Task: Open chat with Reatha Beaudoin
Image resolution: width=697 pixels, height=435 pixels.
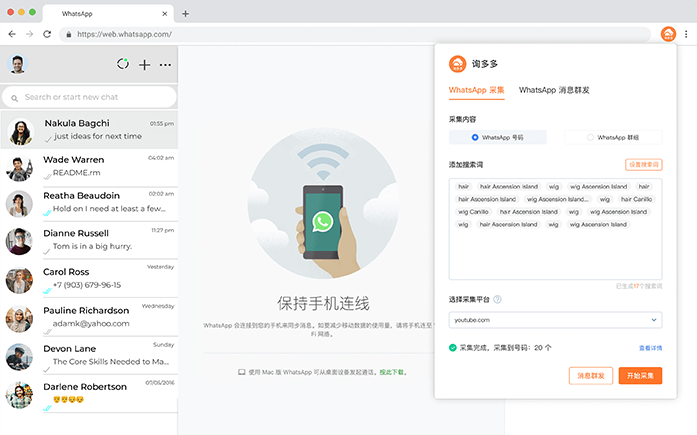Action: (89, 204)
